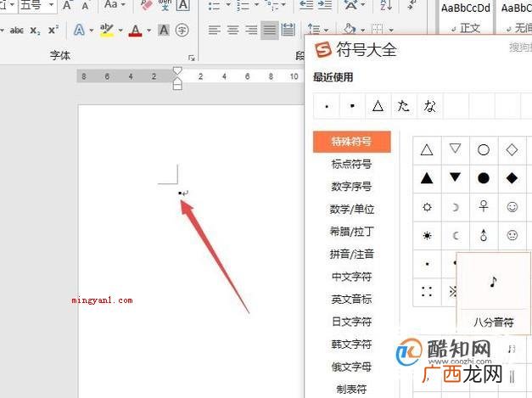Open 数学/单位 category
This screenshot has width=532, height=398.
[x=352, y=209]
